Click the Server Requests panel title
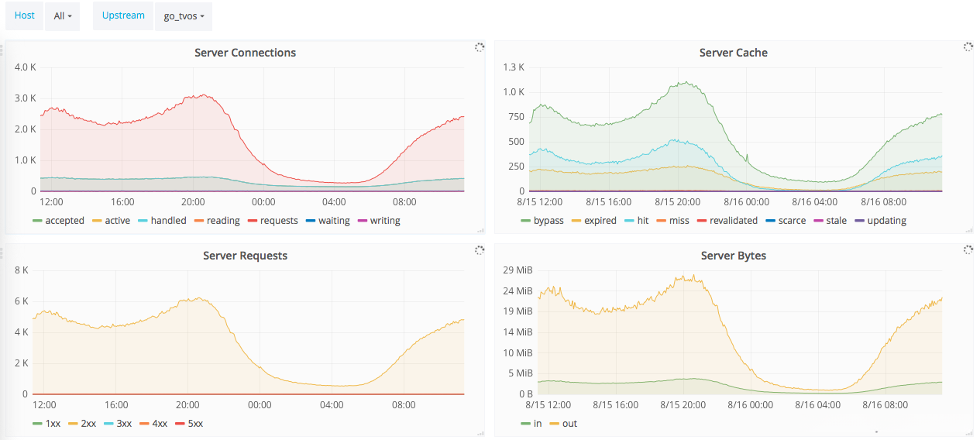 tap(245, 256)
